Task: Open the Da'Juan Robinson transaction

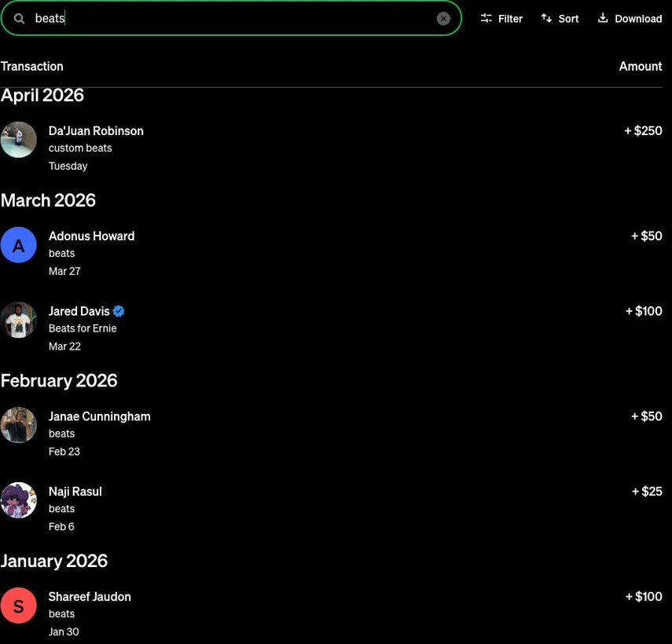Action: [x=332, y=148]
